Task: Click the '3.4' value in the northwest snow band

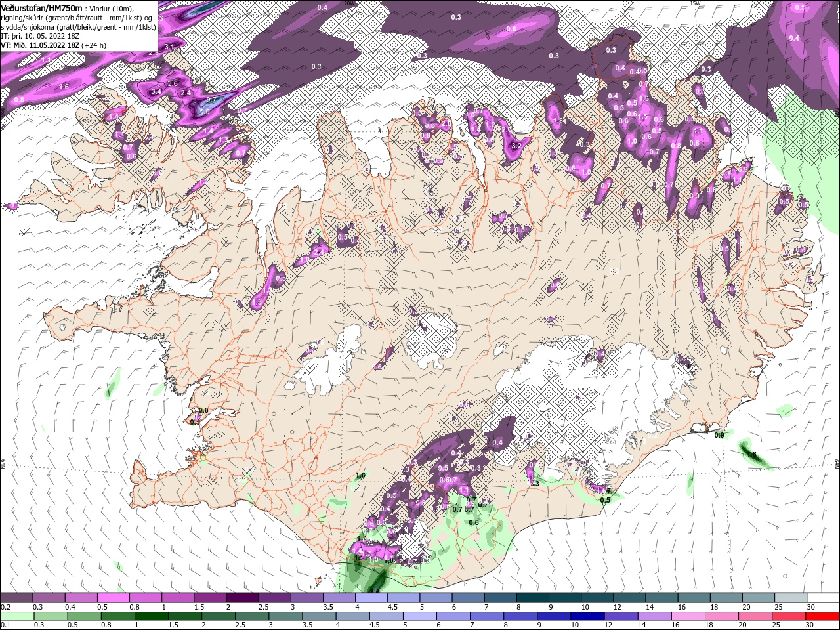Action: (x=156, y=91)
